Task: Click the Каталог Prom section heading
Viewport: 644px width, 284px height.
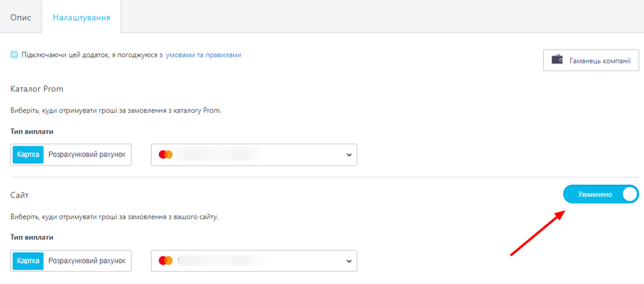Action: [37, 89]
